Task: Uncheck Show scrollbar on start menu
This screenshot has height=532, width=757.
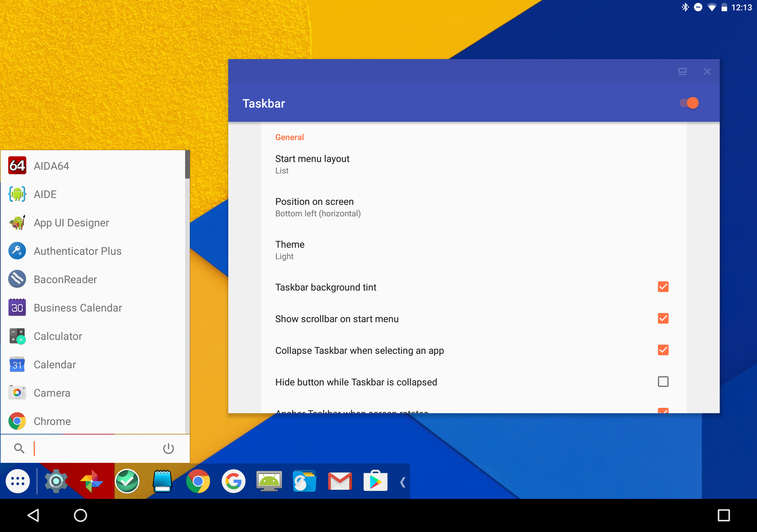Action: pos(663,318)
